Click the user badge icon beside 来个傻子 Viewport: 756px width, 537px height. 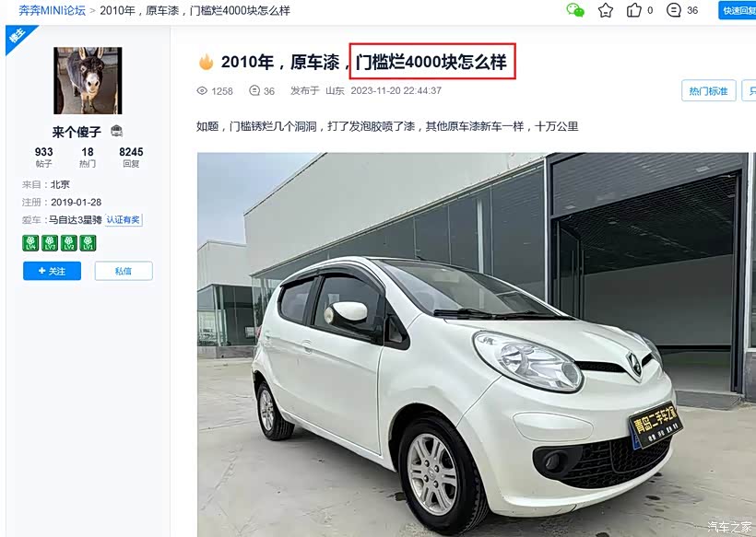click(117, 131)
